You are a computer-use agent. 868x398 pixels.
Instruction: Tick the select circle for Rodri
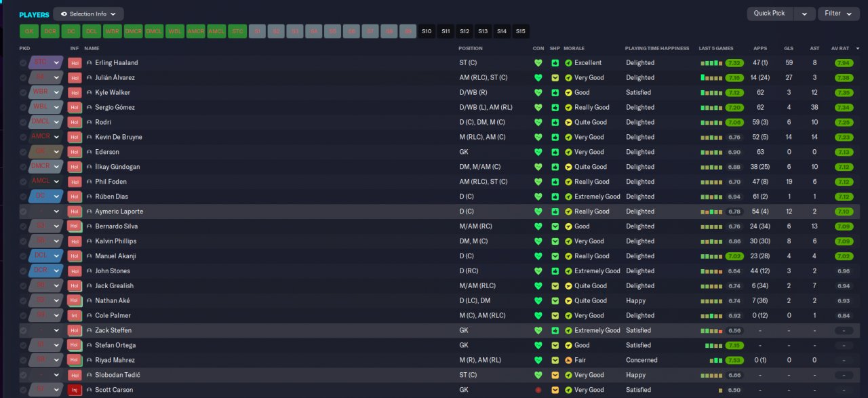coord(23,122)
